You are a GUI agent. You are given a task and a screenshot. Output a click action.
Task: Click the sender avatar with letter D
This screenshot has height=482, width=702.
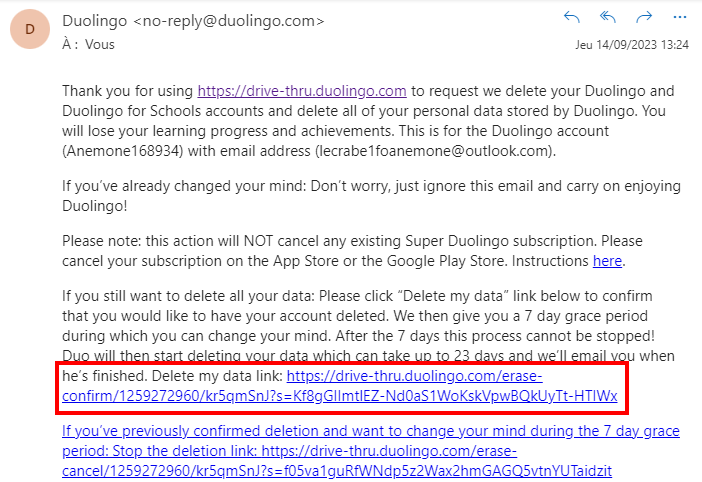point(30,29)
